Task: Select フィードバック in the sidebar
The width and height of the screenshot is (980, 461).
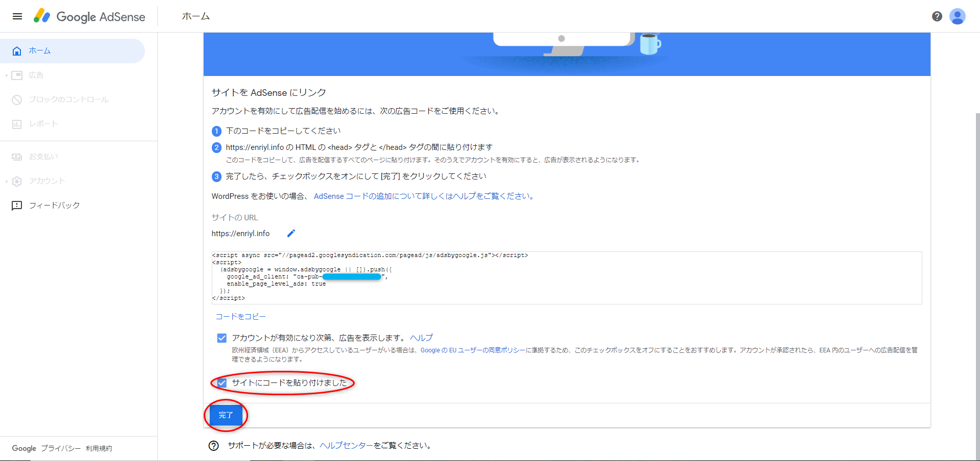Action: [x=72, y=206]
